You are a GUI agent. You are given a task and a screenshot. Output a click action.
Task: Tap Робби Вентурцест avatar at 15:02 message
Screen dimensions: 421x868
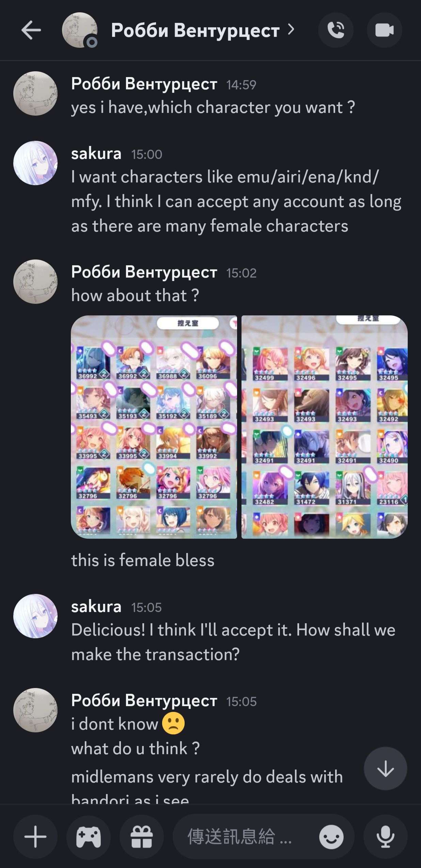[x=35, y=282]
